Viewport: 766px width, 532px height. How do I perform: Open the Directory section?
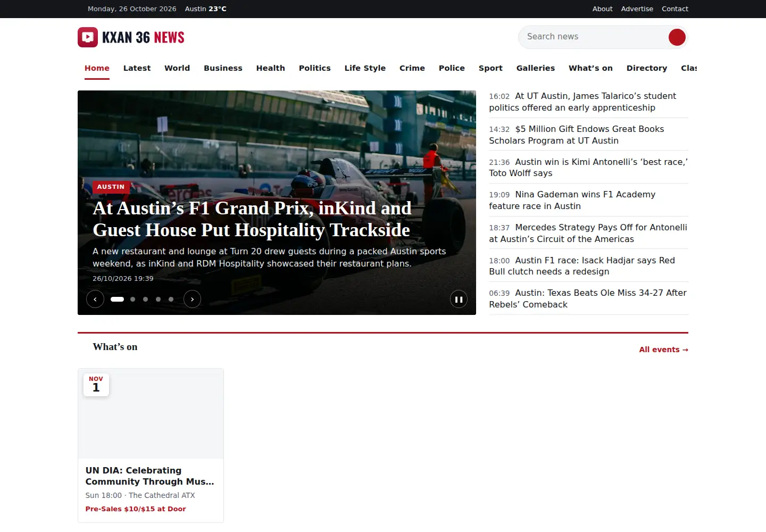(x=647, y=68)
